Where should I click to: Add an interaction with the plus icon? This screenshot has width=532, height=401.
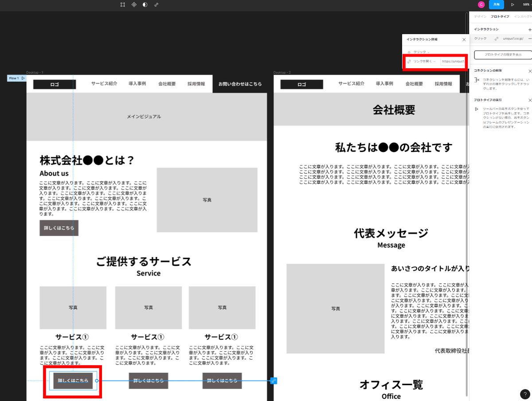[530, 29]
